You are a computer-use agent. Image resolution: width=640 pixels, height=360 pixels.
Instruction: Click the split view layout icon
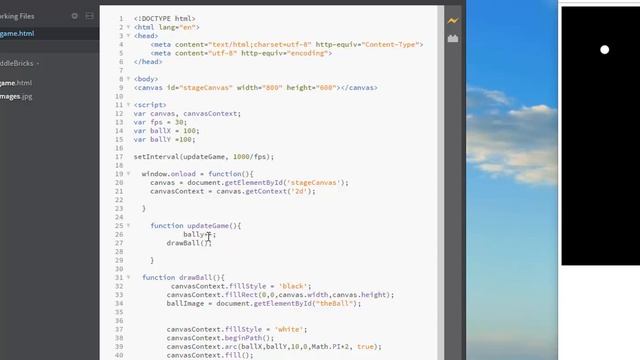coord(89,16)
